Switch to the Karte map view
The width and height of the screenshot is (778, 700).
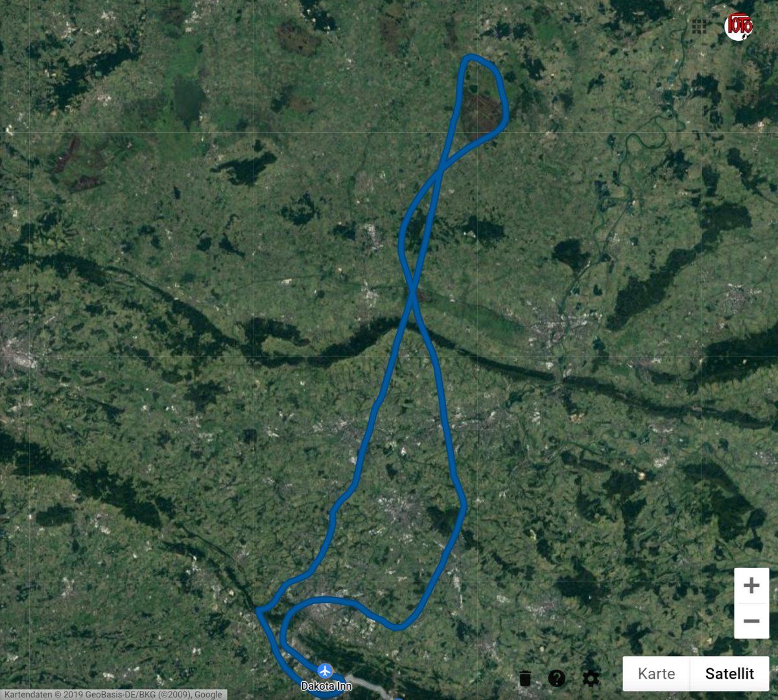(x=656, y=673)
